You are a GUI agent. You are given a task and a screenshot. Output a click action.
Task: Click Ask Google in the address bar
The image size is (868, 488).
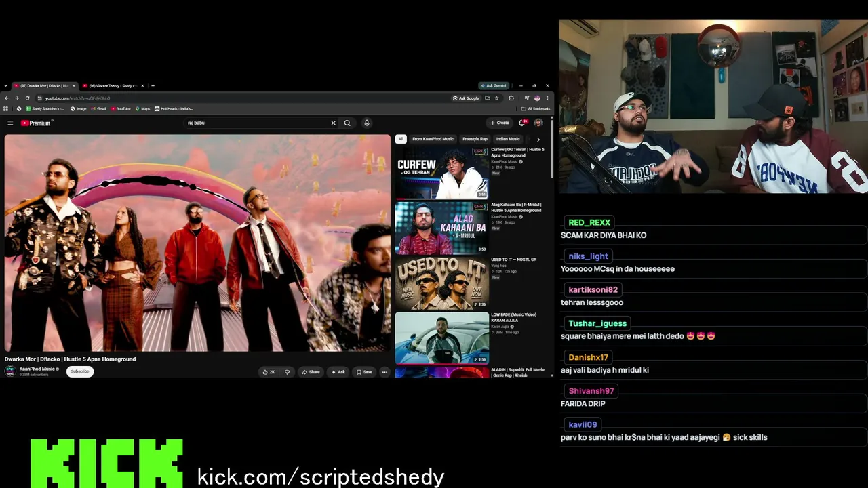(x=466, y=98)
